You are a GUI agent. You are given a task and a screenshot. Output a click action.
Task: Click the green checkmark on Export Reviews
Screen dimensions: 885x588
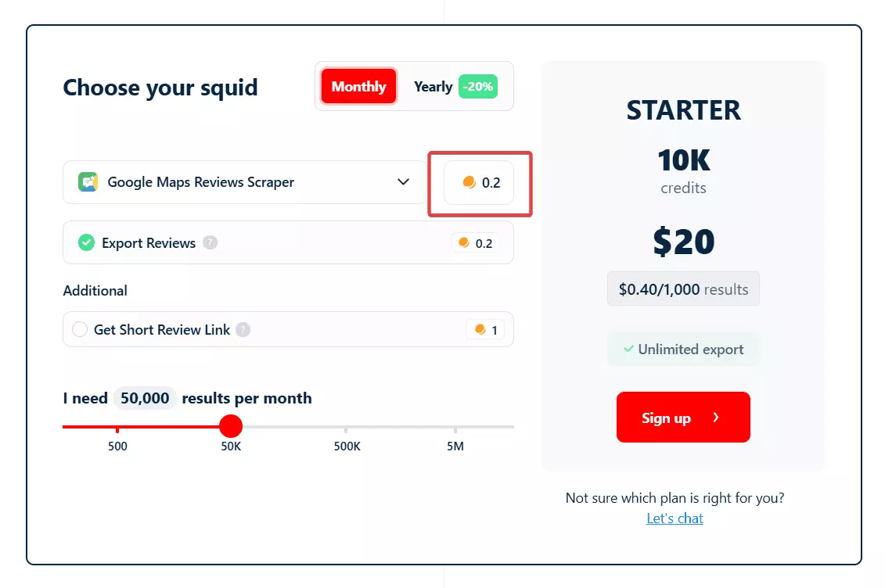(x=86, y=242)
